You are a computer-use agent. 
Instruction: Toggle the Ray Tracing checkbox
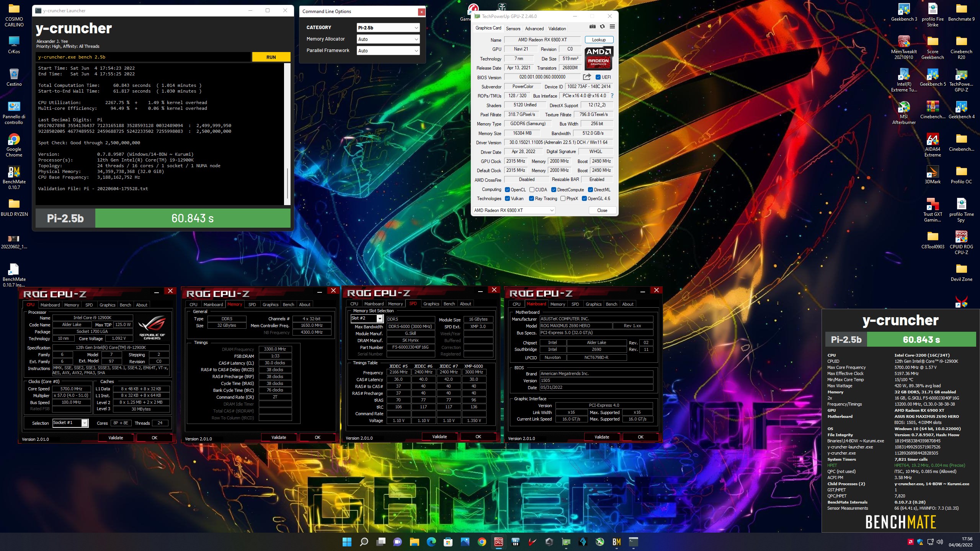pos(531,199)
